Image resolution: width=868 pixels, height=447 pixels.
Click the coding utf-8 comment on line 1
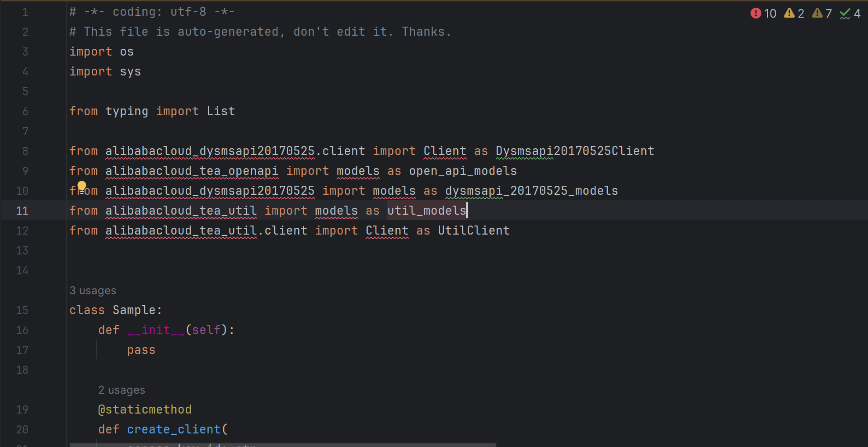tap(152, 12)
